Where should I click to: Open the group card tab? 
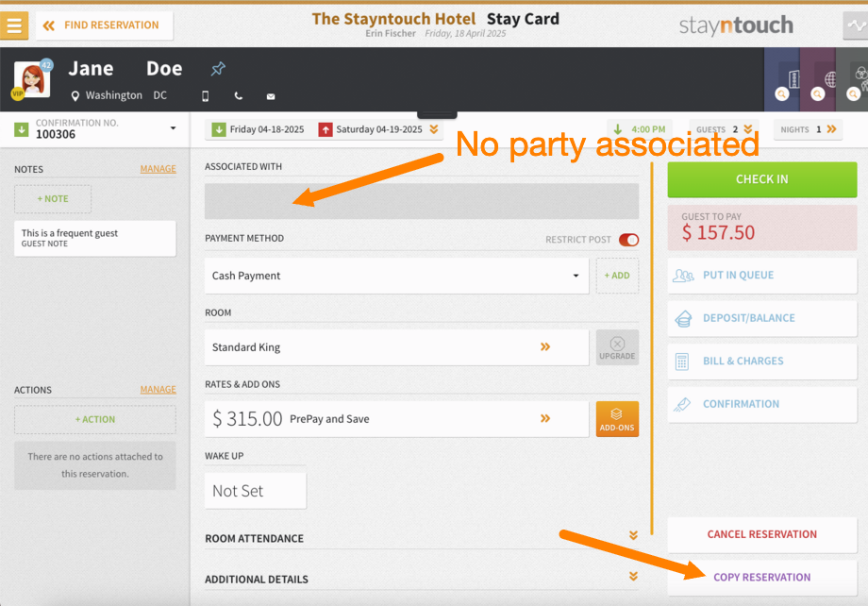pyautogui.click(x=853, y=79)
